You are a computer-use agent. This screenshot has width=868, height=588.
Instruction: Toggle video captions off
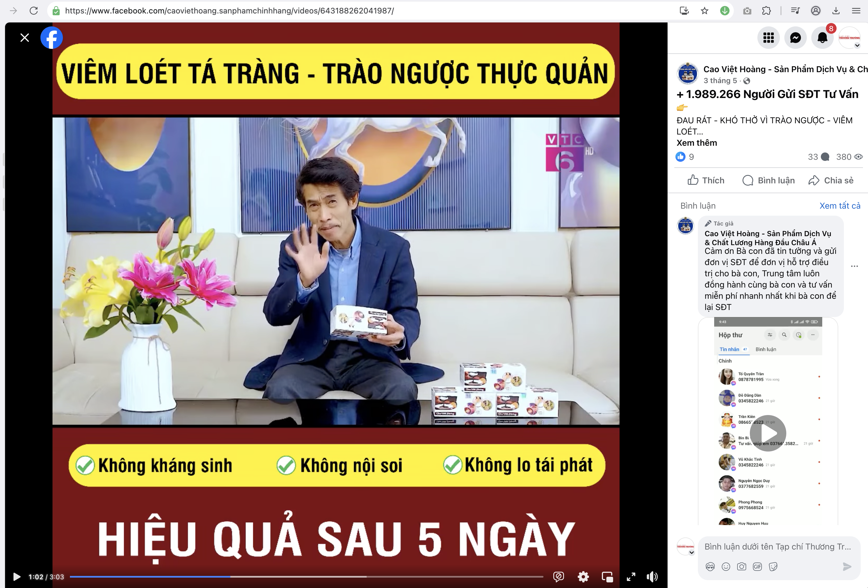tap(558, 577)
